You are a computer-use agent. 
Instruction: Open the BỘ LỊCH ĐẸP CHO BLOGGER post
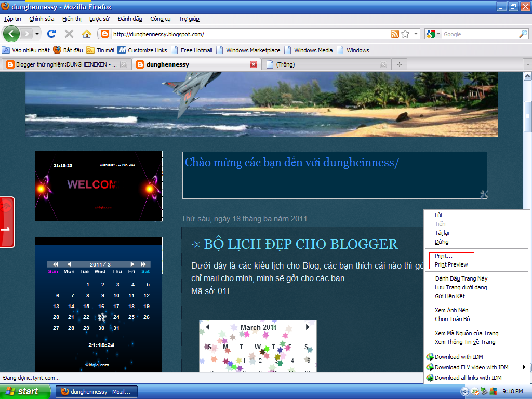click(301, 244)
